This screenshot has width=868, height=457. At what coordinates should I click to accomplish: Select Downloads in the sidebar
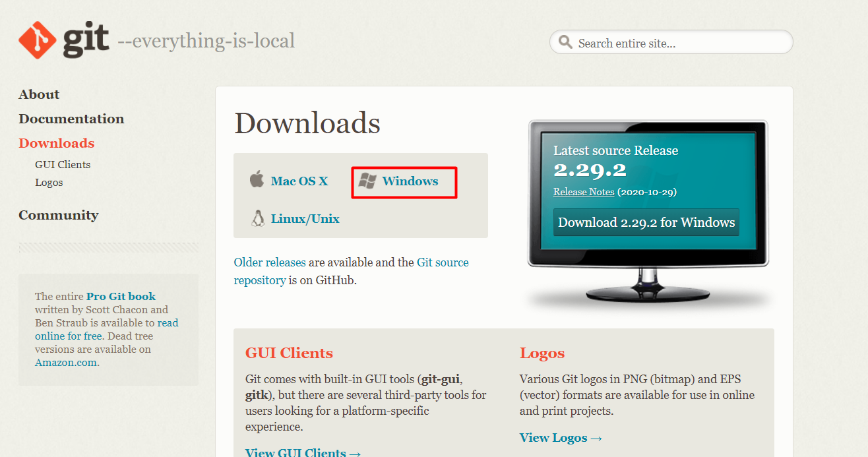[x=57, y=143]
